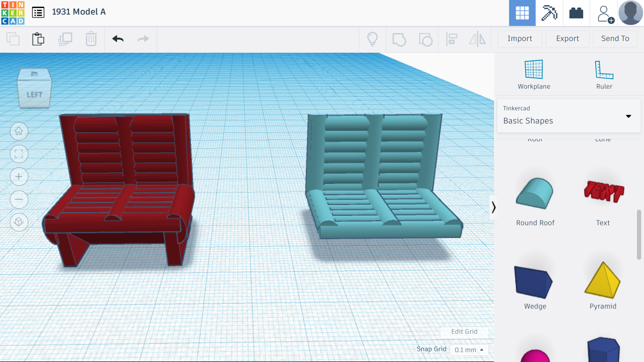
Task: Toggle perspective and orthographic view
Action: [19, 222]
